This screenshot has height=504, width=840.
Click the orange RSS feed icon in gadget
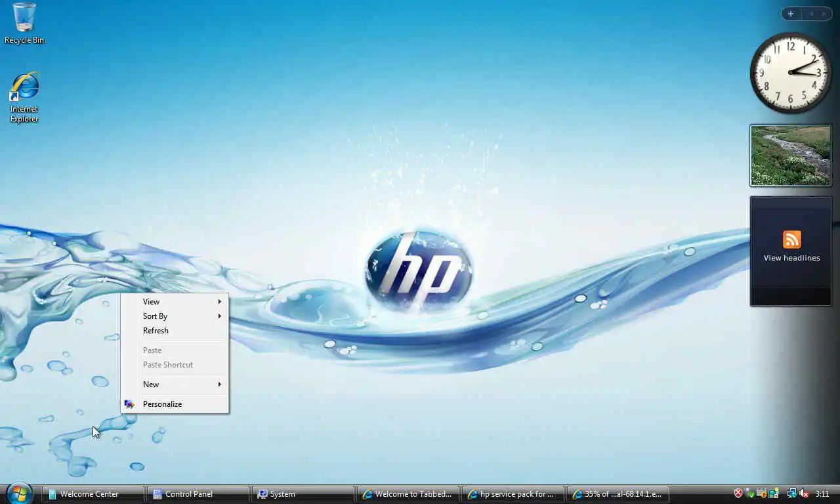tap(791, 240)
